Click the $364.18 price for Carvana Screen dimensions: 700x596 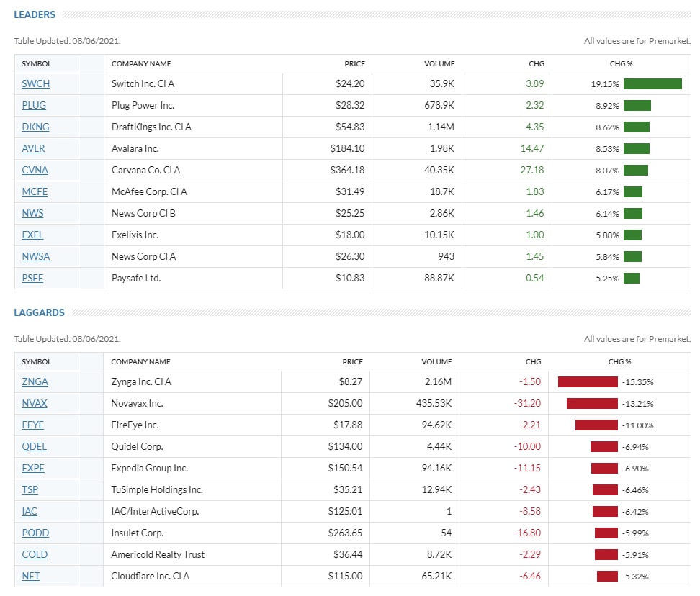click(x=347, y=171)
